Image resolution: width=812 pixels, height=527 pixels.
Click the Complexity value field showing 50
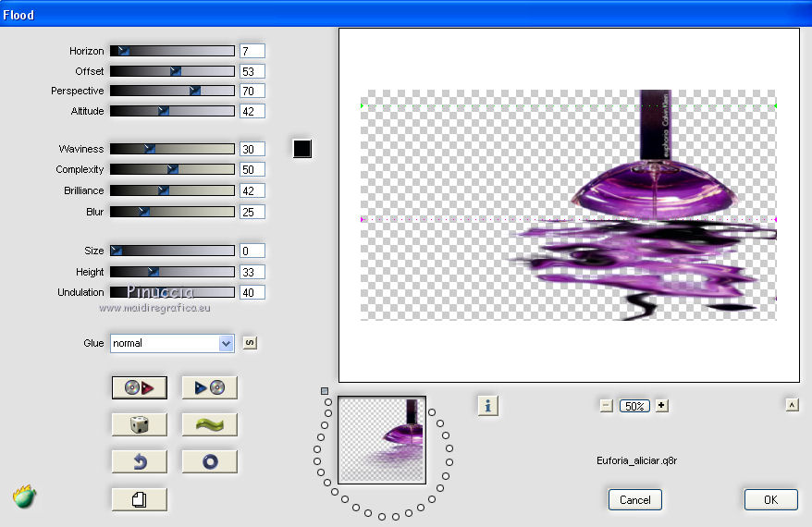pyautogui.click(x=252, y=170)
